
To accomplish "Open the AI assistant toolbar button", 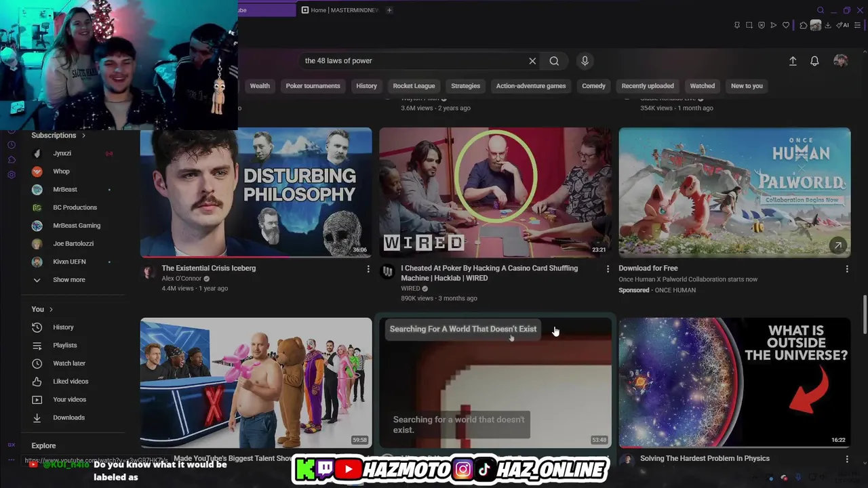I will coord(843,25).
